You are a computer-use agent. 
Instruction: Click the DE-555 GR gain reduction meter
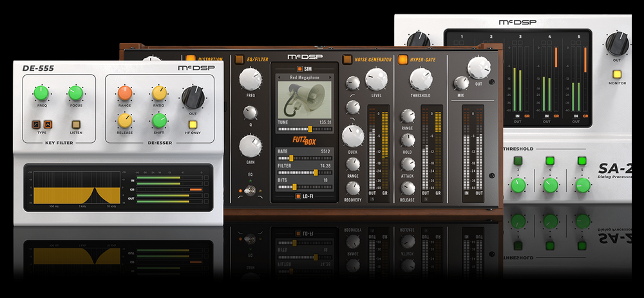coord(169,190)
